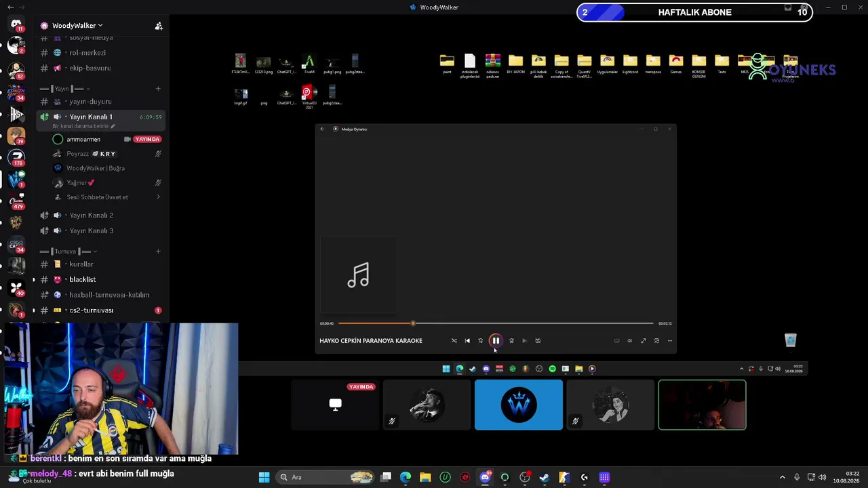The image size is (868, 488).
Task: Pause playback in Media Player
Action: click(x=496, y=341)
